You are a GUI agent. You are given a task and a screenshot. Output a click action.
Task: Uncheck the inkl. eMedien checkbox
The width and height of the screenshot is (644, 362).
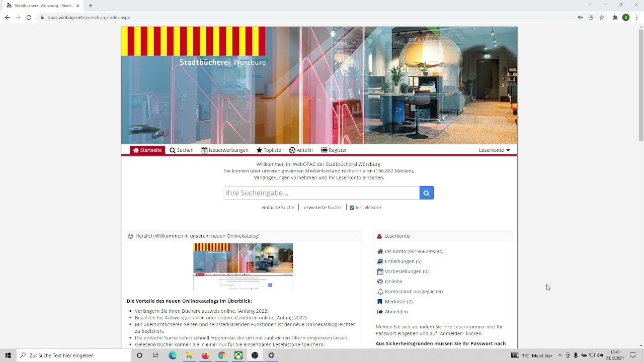tap(352, 208)
